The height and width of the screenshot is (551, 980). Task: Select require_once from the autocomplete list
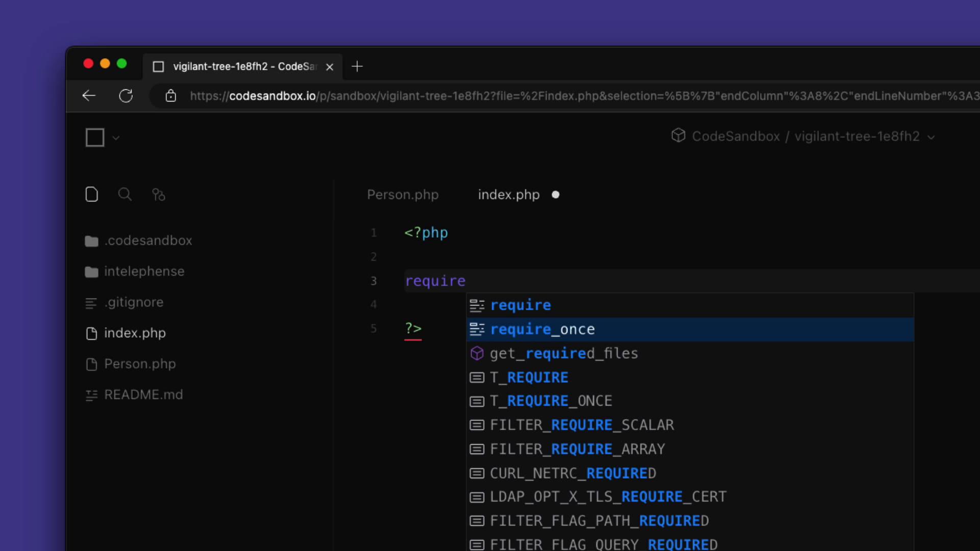pos(543,329)
